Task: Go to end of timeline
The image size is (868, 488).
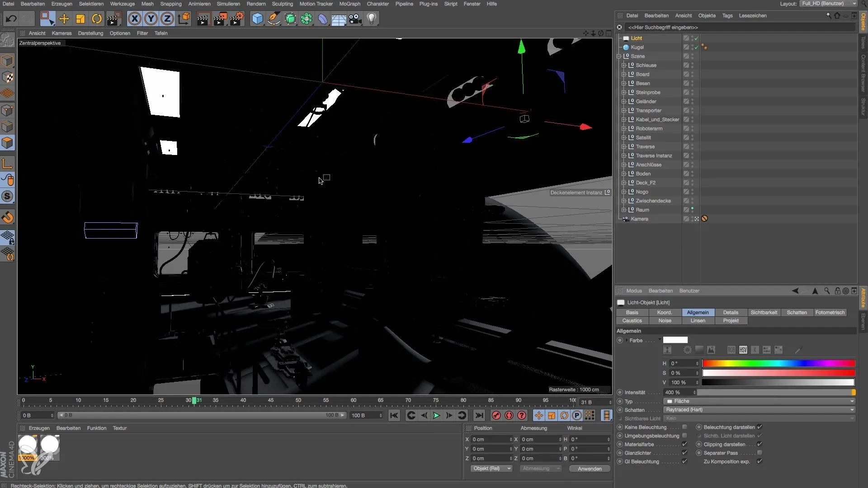Action: point(479,415)
